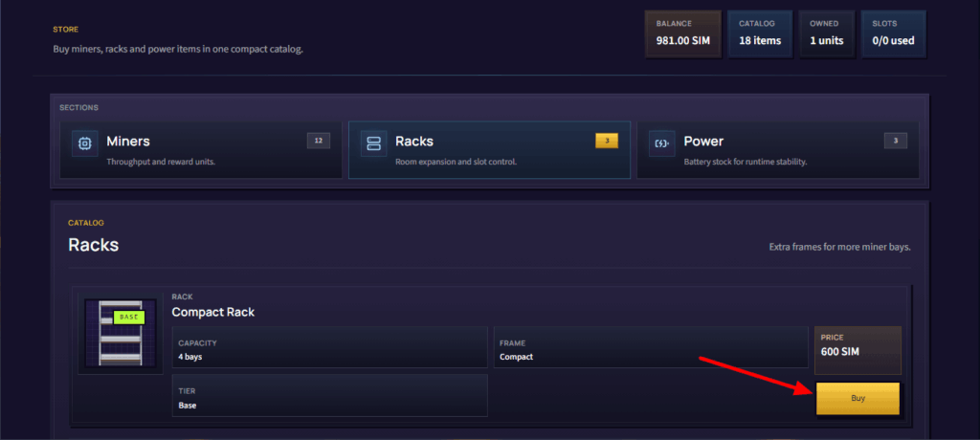Click the Owned 1 units card
Image resolution: width=980 pixels, height=440 pixels.
[x=827, y=33]
